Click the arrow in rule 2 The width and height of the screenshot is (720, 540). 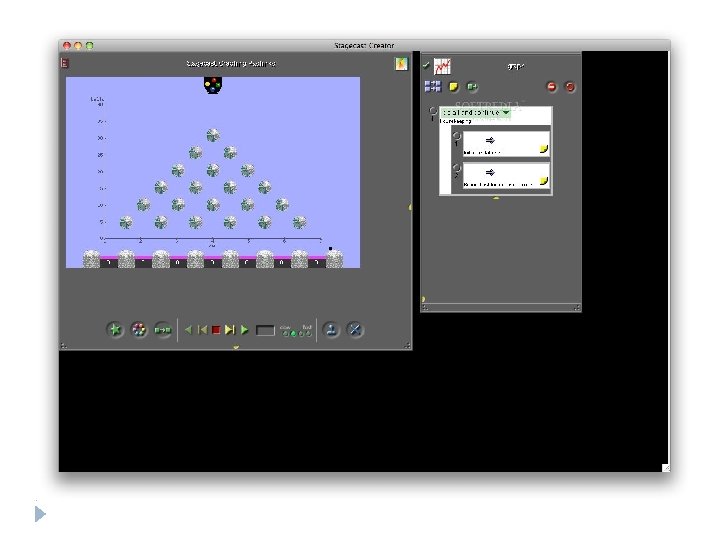490,173
